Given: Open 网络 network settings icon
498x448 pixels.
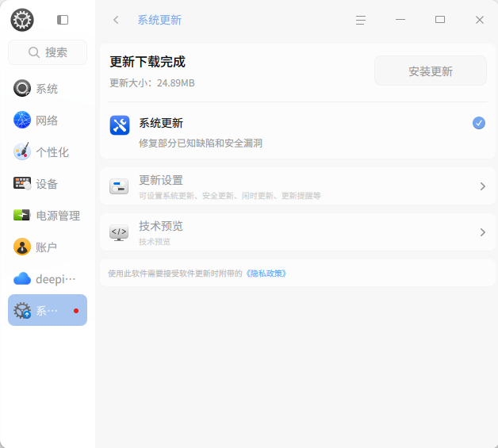Looking at the screenshot, I should pyautogui.click(x=22, y=120).
